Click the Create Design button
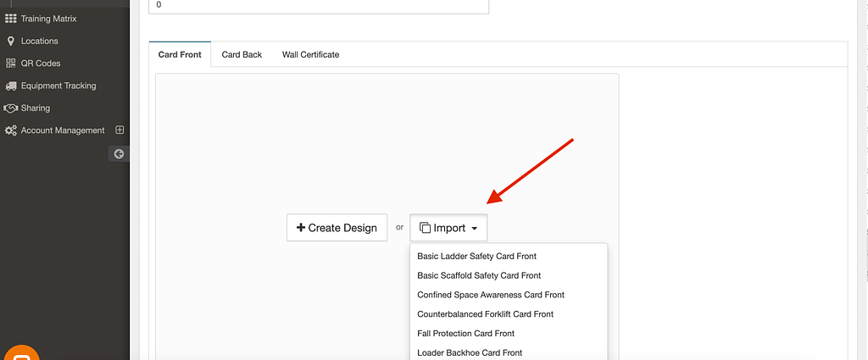 click(x=337, y=228)
